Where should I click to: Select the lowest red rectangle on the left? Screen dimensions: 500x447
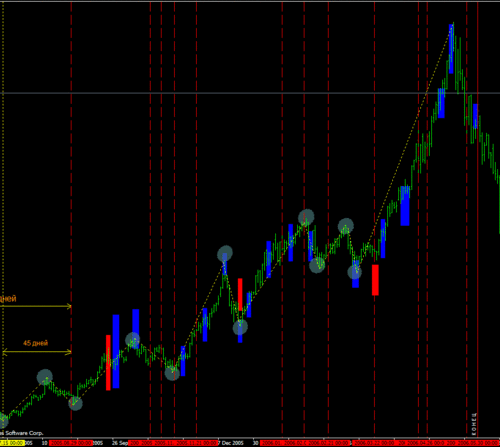108,362
